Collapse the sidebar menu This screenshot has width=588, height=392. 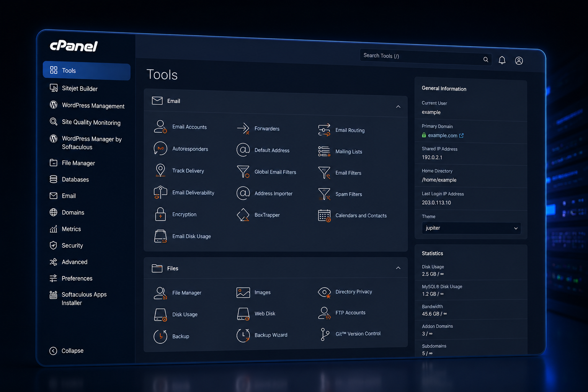pos(66,351)
